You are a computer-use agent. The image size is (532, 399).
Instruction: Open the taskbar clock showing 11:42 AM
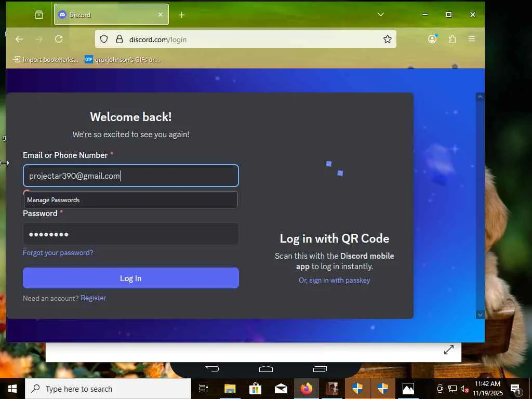coord(487,389)
